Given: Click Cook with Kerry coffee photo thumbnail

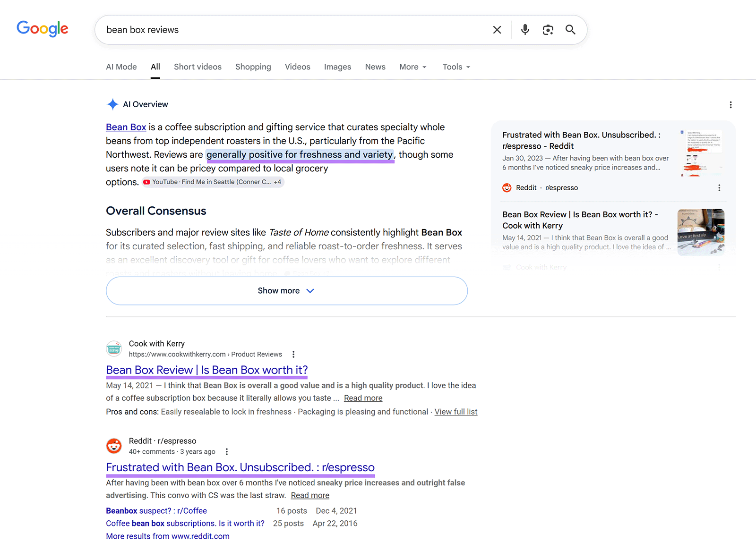Looking at the screenshot, I should [701, 232].
